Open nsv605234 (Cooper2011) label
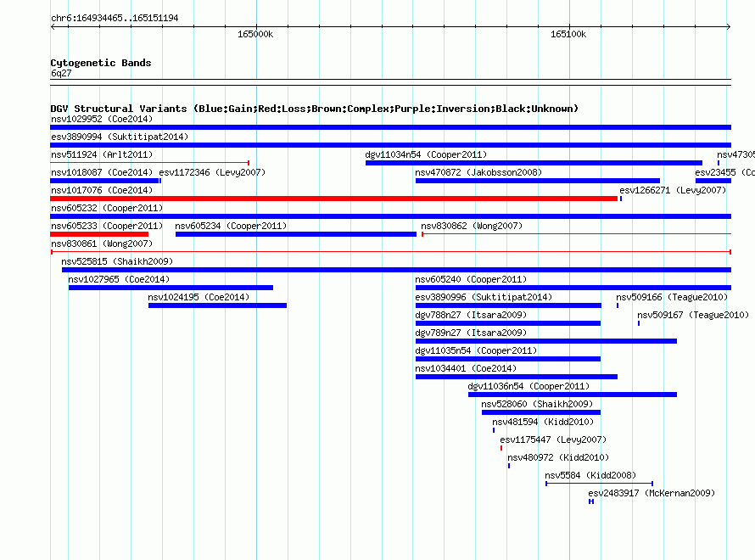This screenshot has width=755, height=560. point(231,226)
